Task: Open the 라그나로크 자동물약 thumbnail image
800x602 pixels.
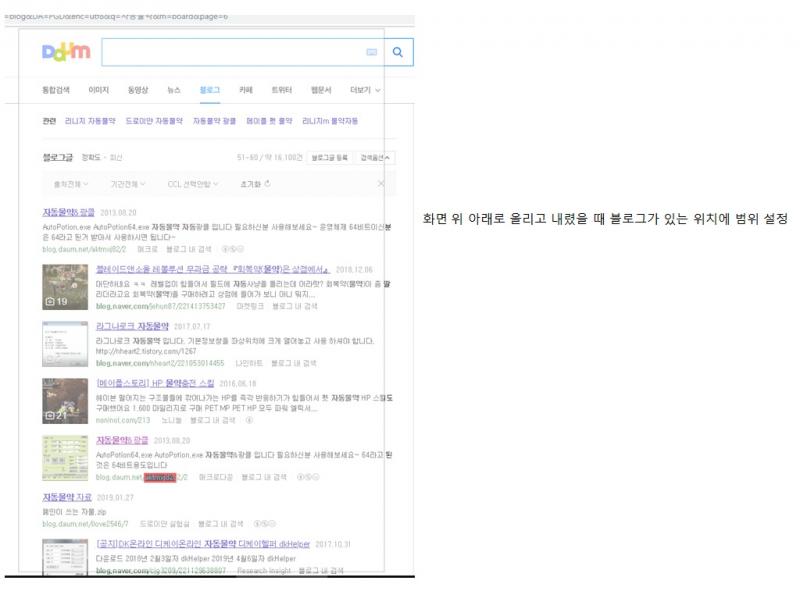Action: [63, 343]
